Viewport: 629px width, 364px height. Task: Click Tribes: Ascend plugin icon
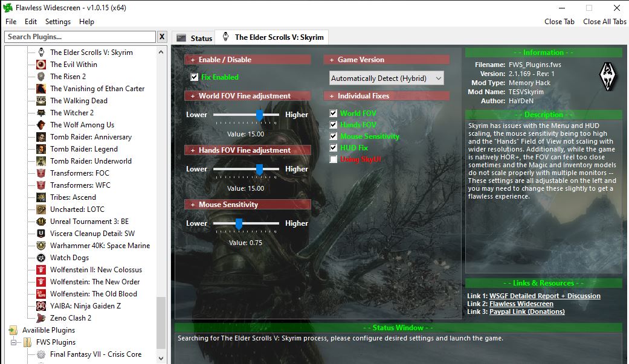(x=41, y=197)
